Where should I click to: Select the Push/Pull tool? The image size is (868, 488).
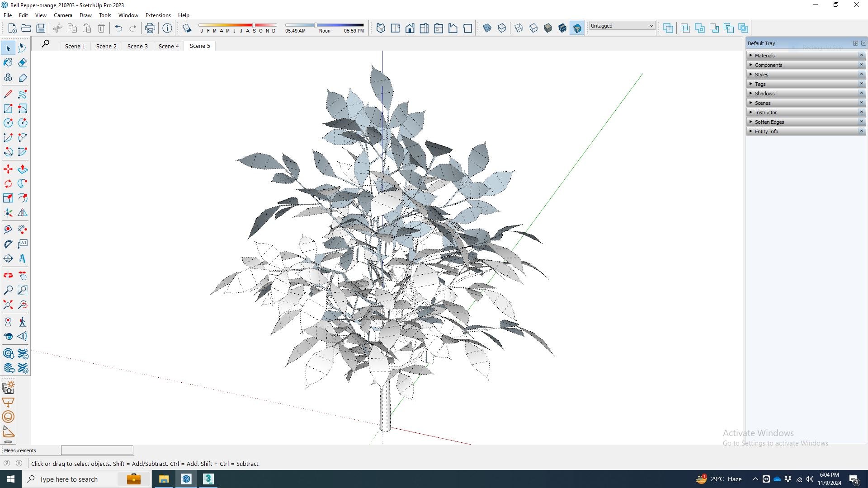coord(23,169)
